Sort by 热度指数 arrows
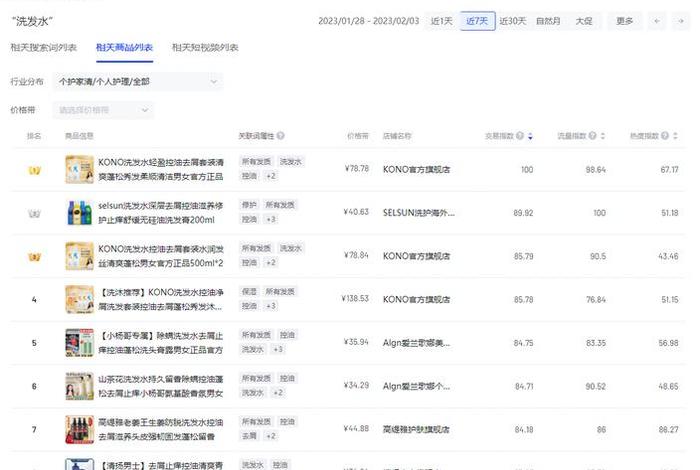Image resolution: width=700 pixels, height=470 pixels. tap(675, 136)
